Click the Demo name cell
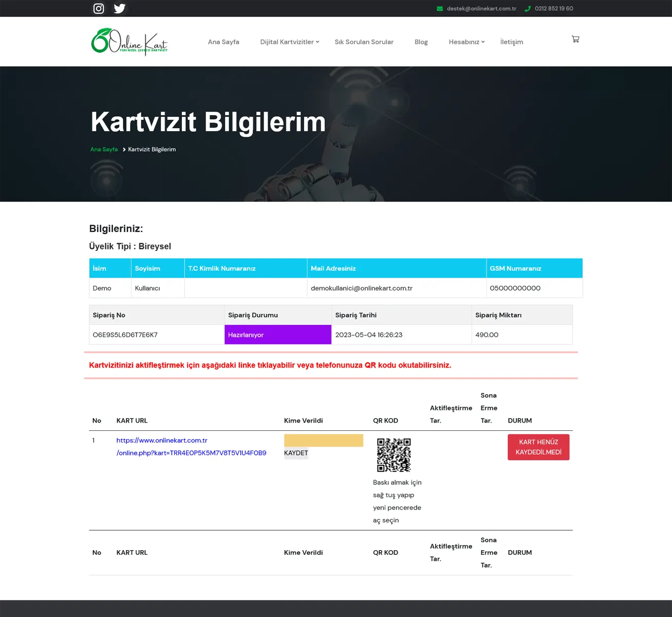This screenshot has height=617, width=672. [x=110, y=288]
